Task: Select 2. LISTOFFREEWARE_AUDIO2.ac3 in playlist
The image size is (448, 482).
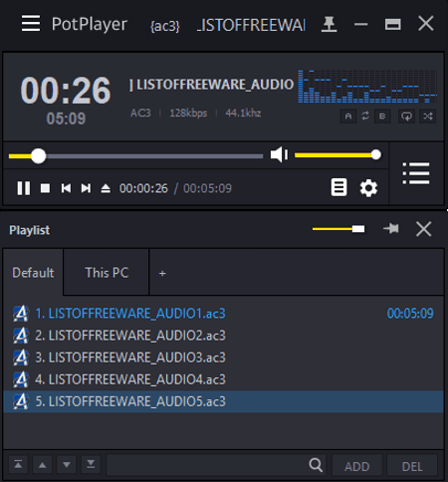Action: [223, 336]
